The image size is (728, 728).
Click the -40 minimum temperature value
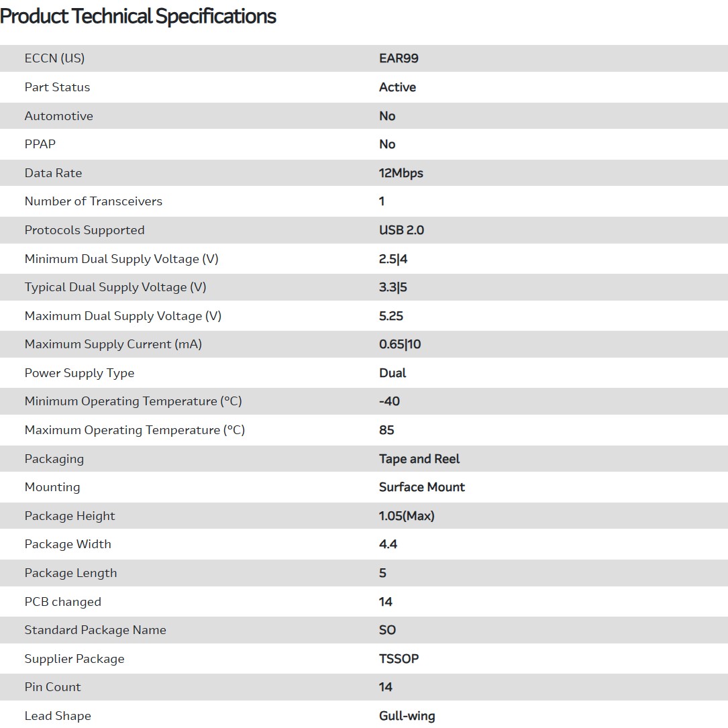[389, 401]
